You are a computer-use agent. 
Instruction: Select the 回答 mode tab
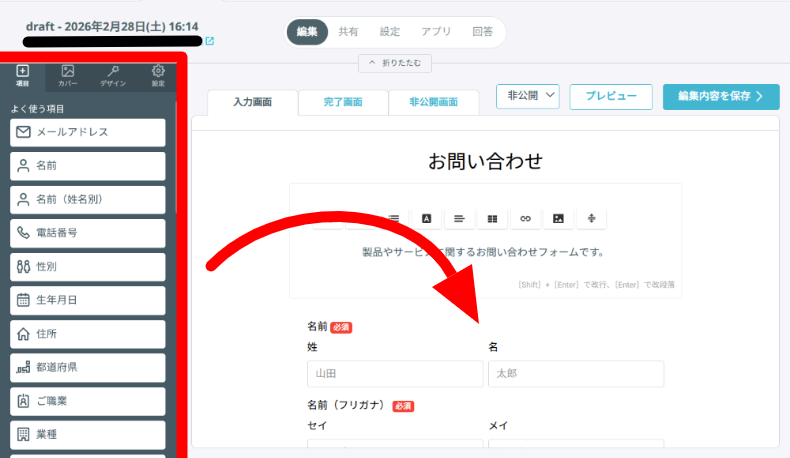point(482,32)
